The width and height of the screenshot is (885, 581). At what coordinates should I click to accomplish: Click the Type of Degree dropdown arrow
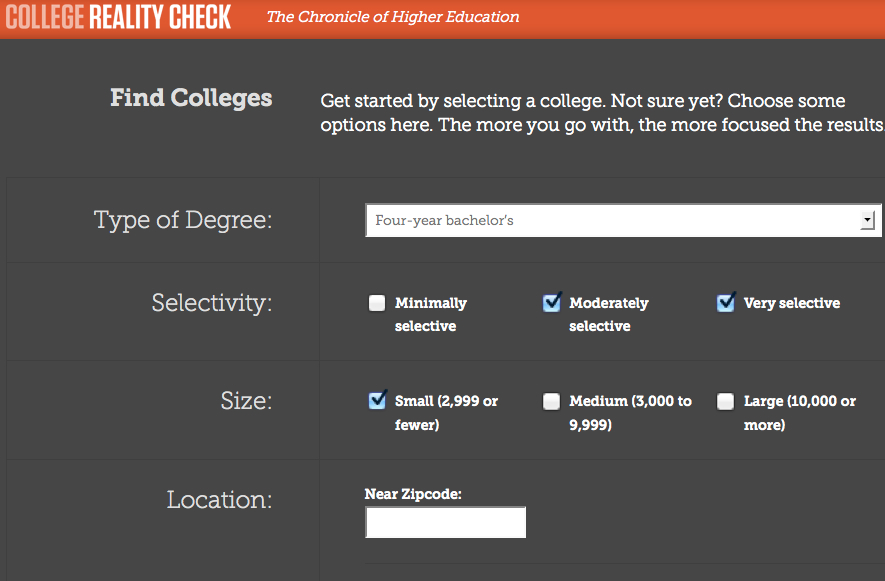click(868, 220)
